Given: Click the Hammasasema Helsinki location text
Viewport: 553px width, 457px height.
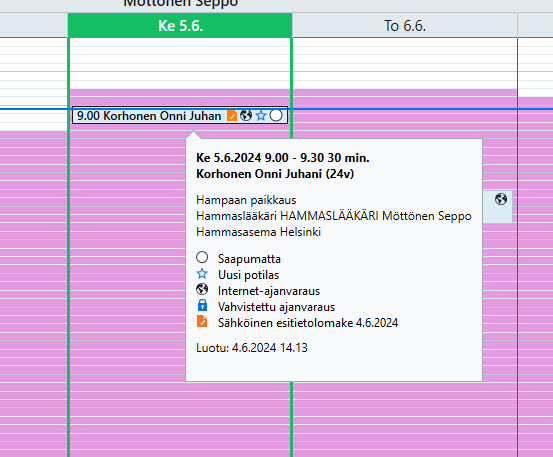Looking at the screenshot, I should coord(259,232).
